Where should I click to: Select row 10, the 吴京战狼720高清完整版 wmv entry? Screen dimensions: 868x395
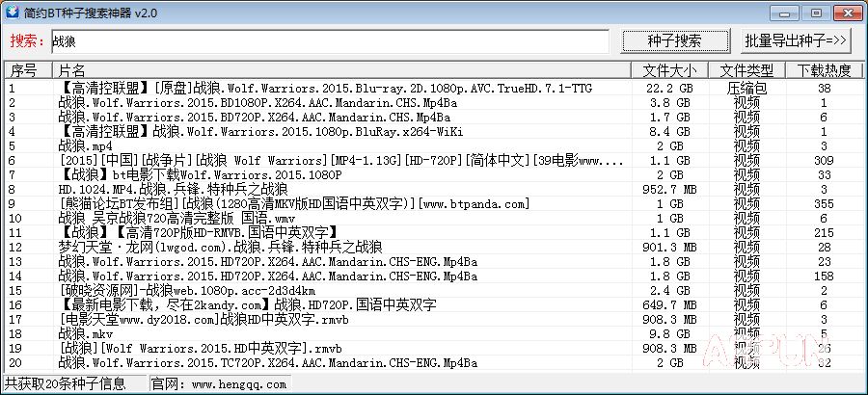click(433, 218)
